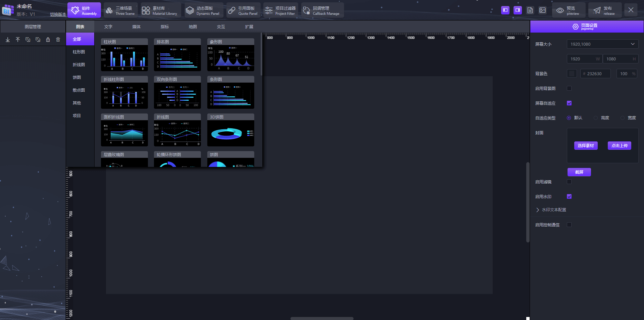Image resolution: width=644 pixels, height=320 pixels.
Task: Pick the 象形图 chart thumbnail
Action: tap(231, 55)
